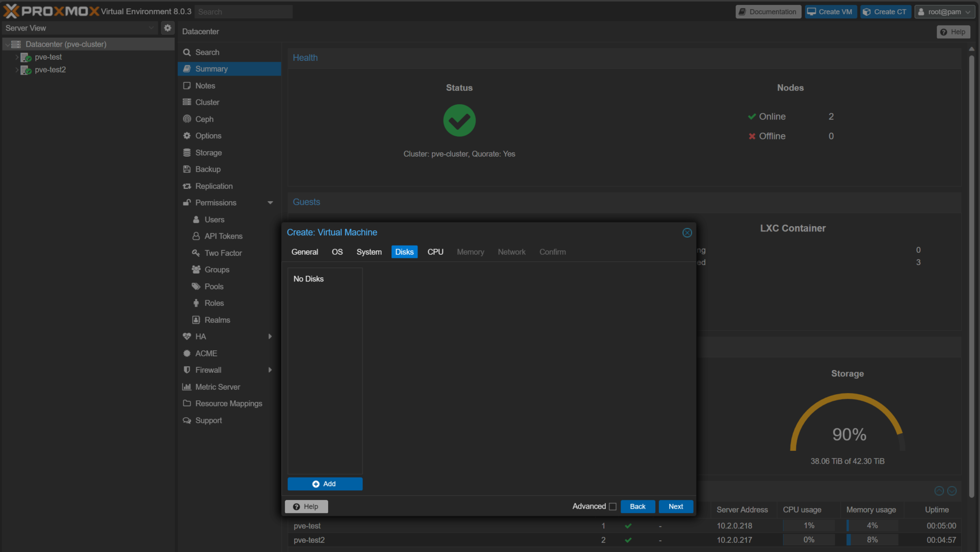980x552 pixels.
Task: Open Options gear icon
Action: coord(187,136)
